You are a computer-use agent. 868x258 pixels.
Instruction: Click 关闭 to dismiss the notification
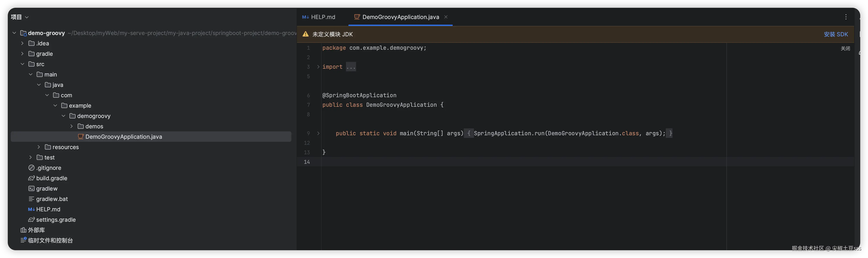pyautogui.click(x=845, y=48)
